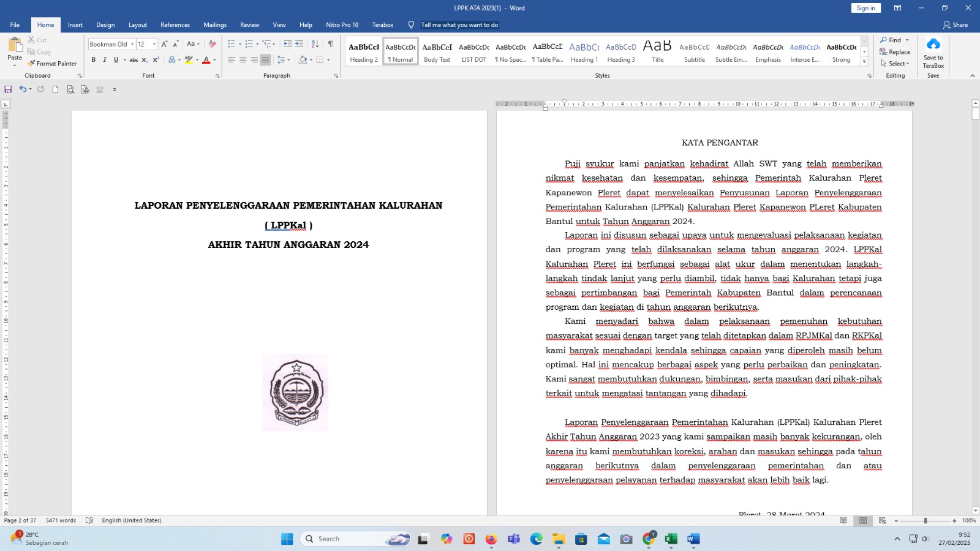The width and height of the screenshot is (980, 551).
Task: Open the File tab
Action: (x=15, y=25)
